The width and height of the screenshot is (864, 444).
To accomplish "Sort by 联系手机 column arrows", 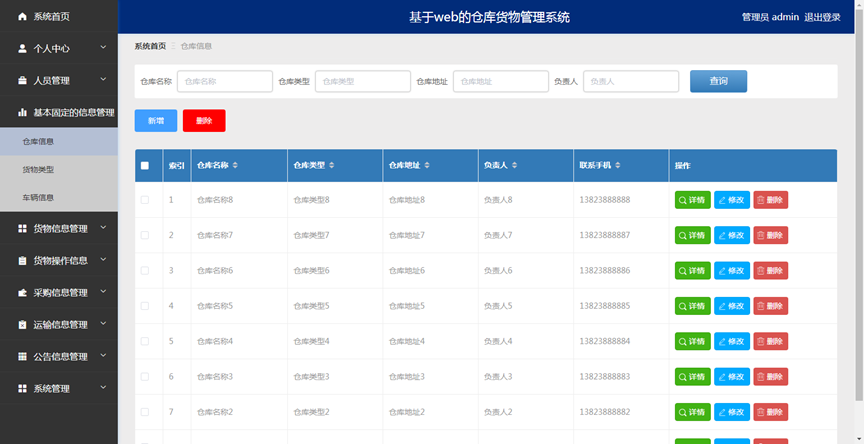I will click(x=618, y=165).
